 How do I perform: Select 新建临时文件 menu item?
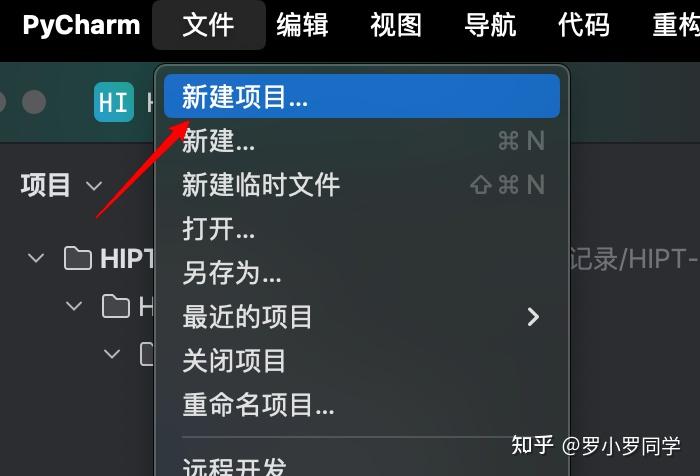coord(362,184)
